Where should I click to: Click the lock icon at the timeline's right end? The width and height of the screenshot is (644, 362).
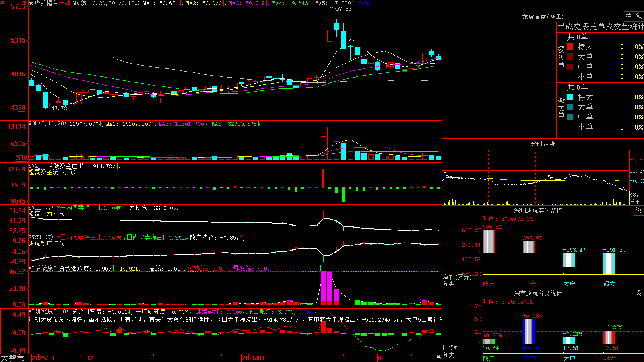[439, 357]
